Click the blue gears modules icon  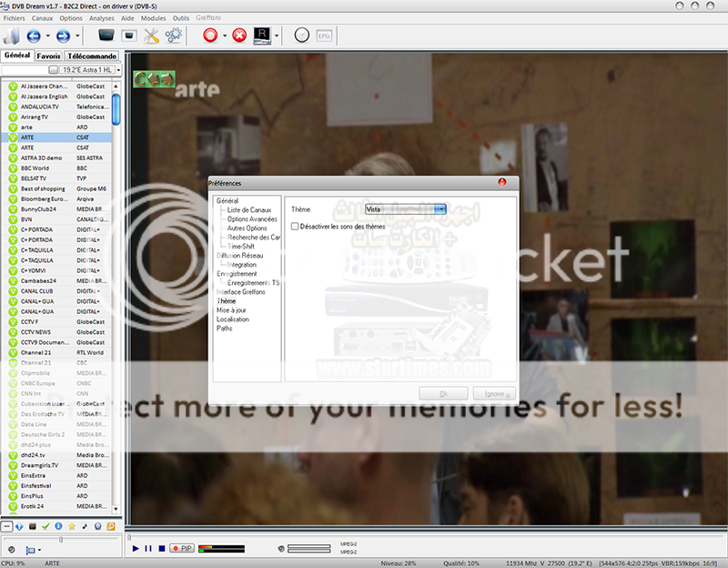click(173, 36)
